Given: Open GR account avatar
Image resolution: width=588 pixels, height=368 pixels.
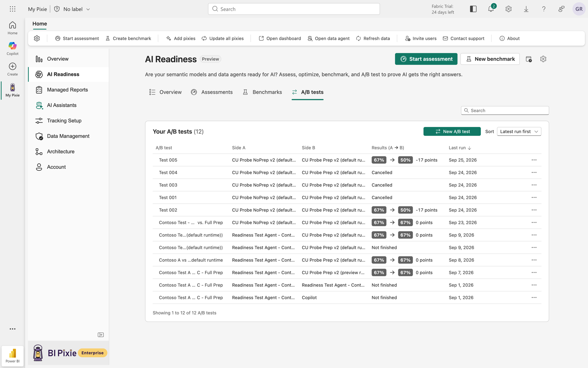Looking at the screenshot, I should tap(579, 9).
